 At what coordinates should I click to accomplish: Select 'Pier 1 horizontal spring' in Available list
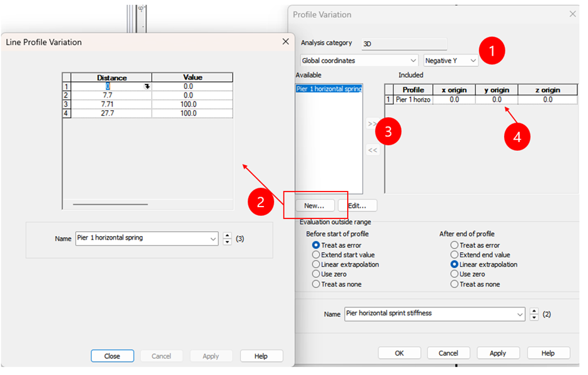pos(328,90)
